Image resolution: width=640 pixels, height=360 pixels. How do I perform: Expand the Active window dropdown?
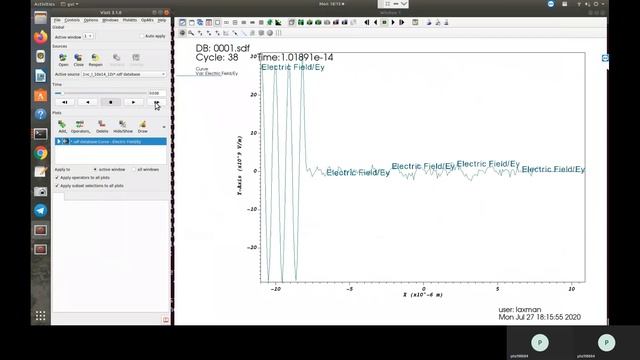pos(88,36)
